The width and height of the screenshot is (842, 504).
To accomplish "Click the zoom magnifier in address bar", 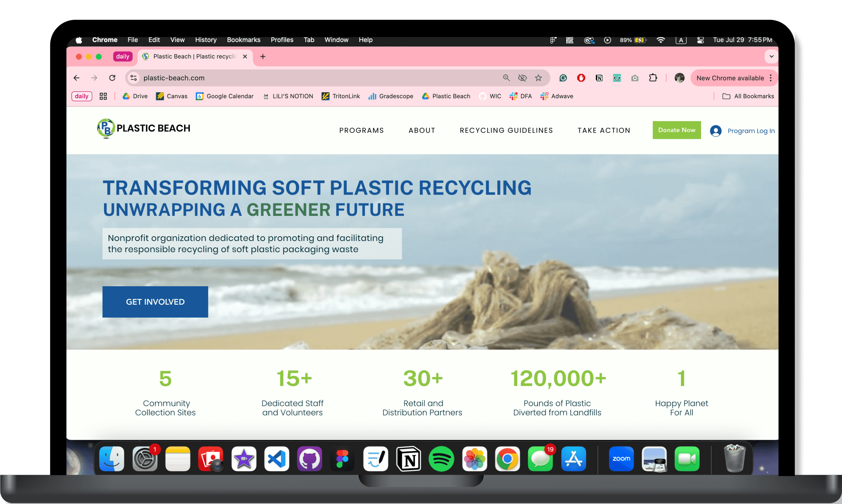I will pos(506,78).
